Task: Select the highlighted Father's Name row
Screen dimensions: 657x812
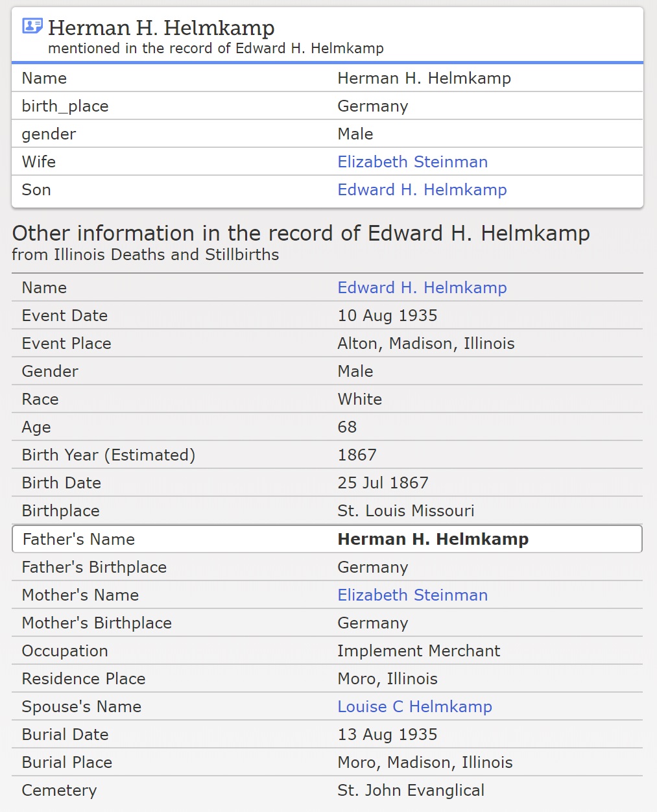Action: click(327, 539)
